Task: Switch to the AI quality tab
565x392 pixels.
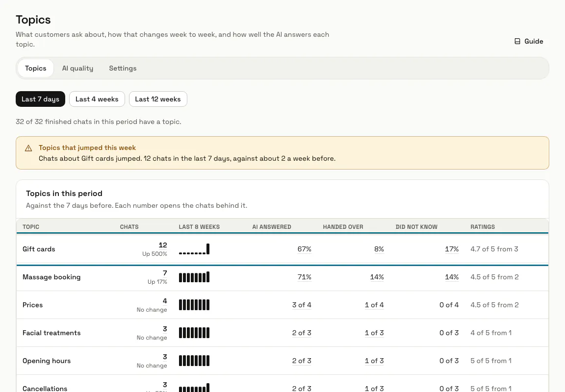Action: 77,69
